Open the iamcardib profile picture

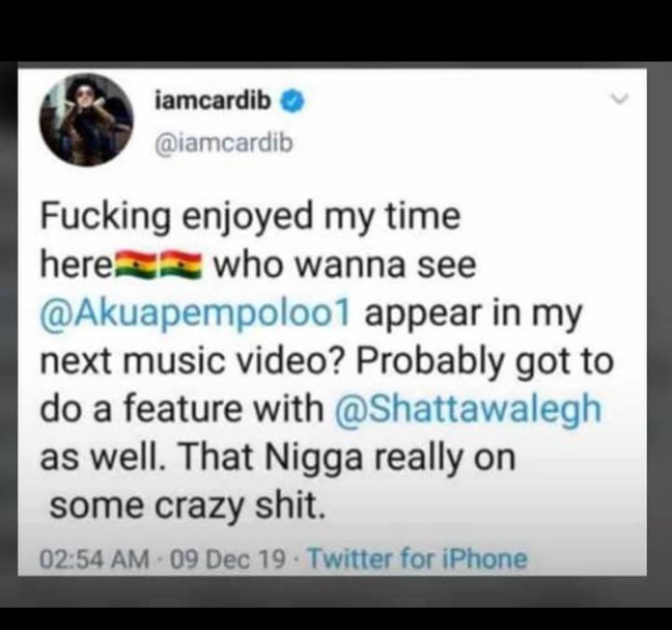(86, 120)
